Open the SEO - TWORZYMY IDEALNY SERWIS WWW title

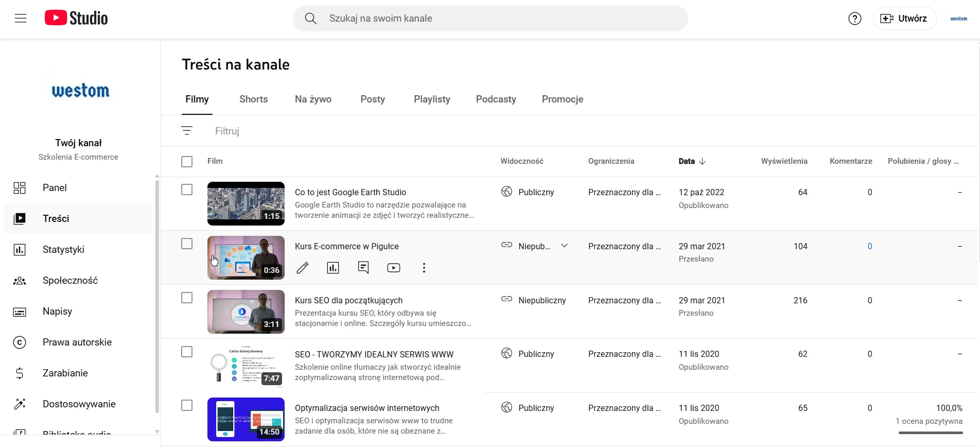click(374, 354)
